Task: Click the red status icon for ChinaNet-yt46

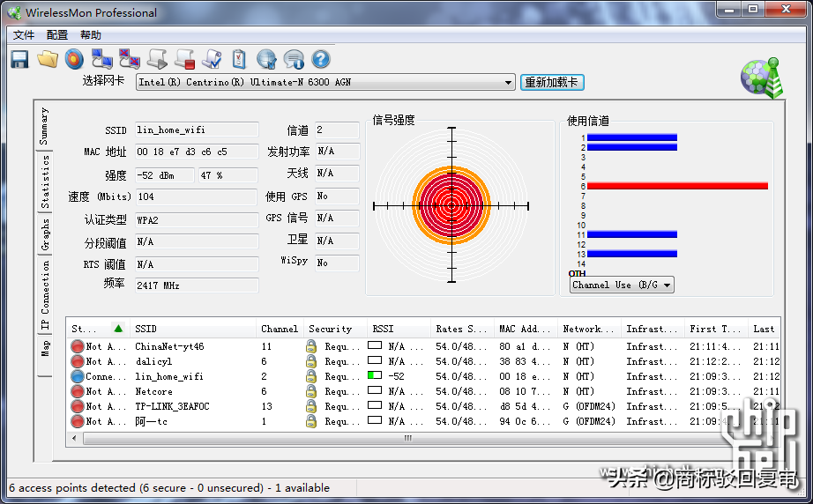Action: (78, 346)
